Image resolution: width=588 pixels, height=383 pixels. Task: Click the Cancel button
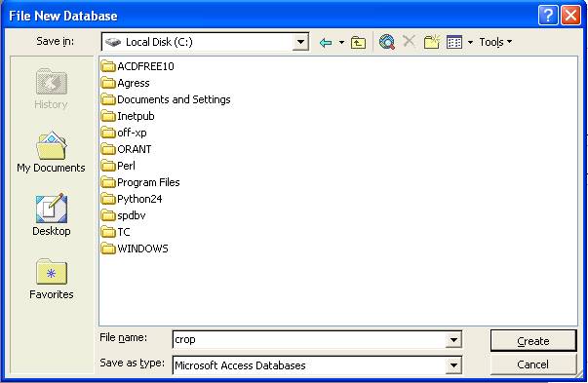[x=532, y=364]
